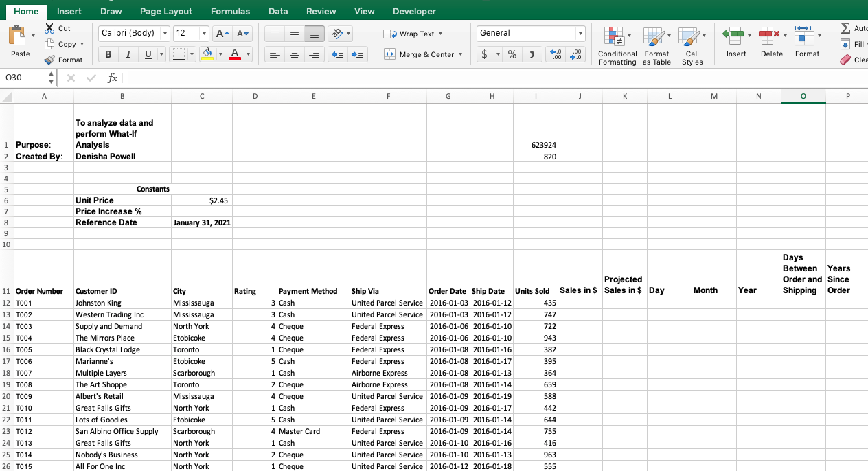Screen dimensions: 868x471
Task: Open the Review tab
Action: 321,11
